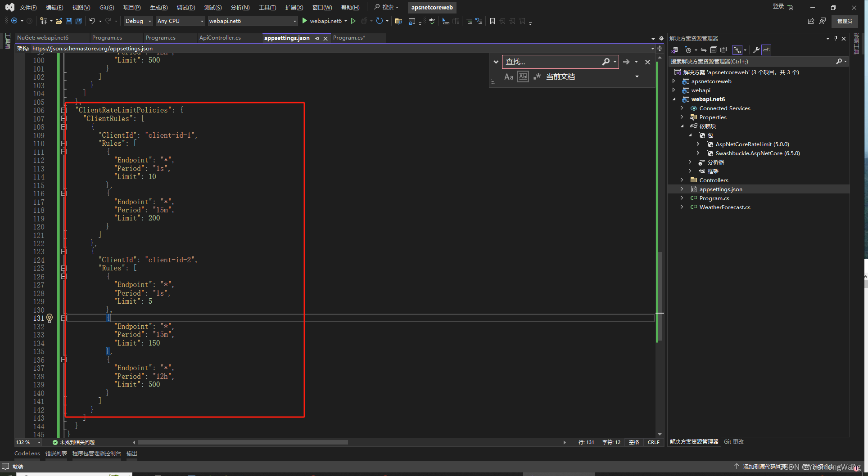
Task: Expand the AspNetCoreRateLimit (5.0.0) package
Action: (x=698, y=144)
